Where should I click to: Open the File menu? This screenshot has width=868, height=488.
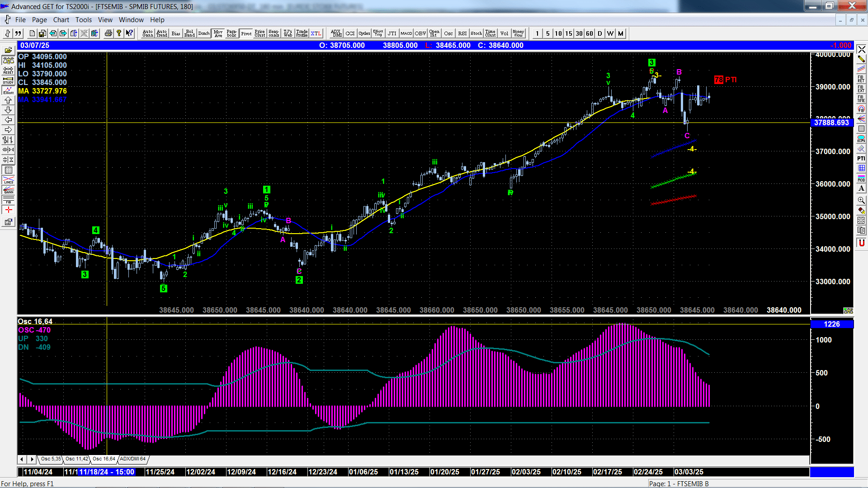pyautogui.click(x=20, y=20)
